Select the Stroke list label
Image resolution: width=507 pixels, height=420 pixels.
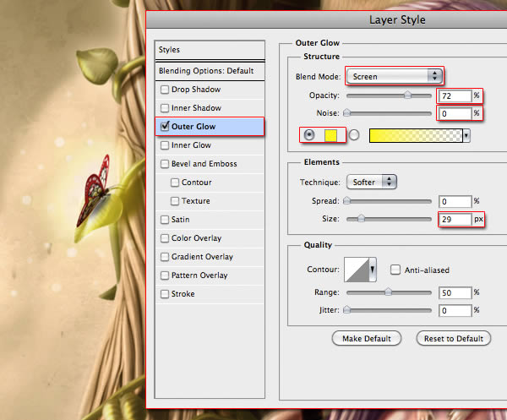[x=183, y=294]
